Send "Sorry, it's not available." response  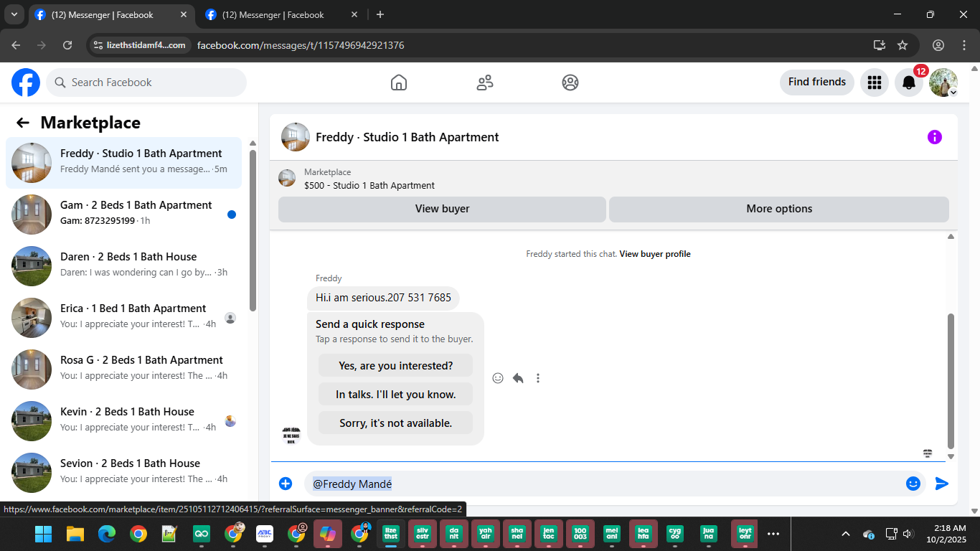point(396,423)
